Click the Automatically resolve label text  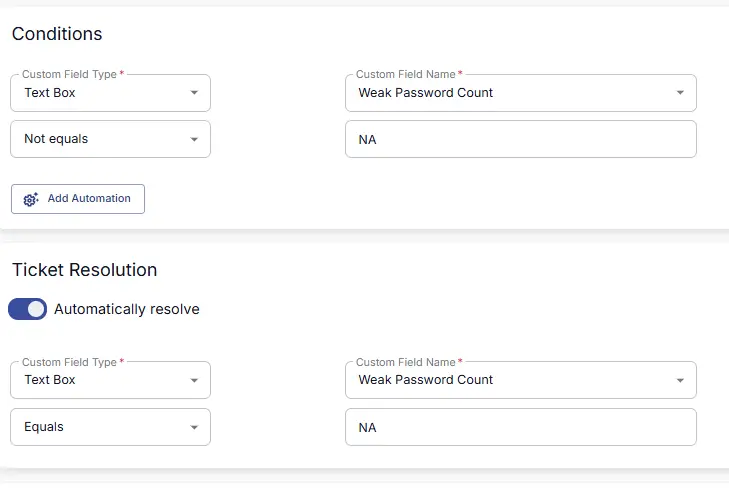126,309
